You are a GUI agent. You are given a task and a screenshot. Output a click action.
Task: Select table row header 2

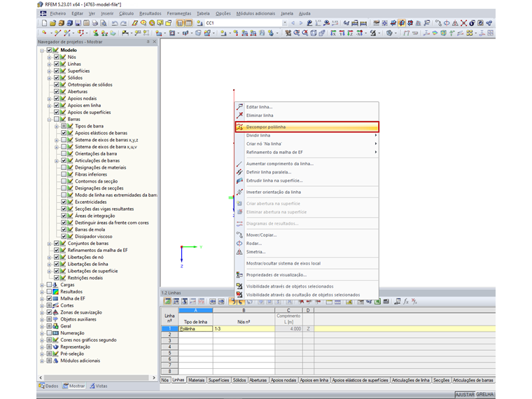(x=169, y=335)
